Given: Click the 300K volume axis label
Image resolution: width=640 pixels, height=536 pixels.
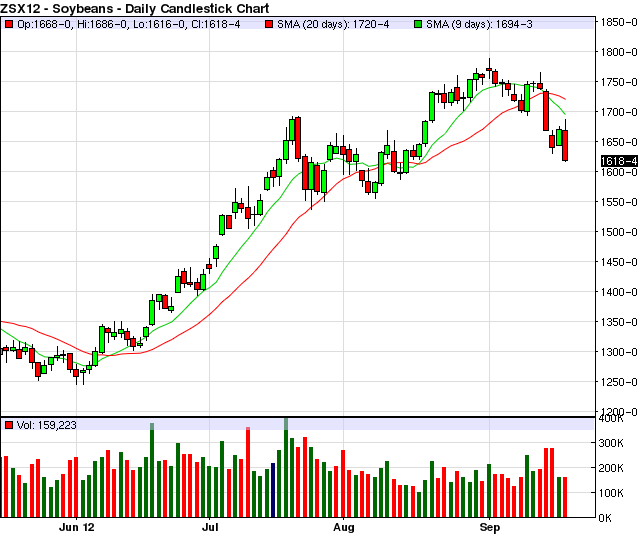Looking at the screenshot, I should pos(611,443).
